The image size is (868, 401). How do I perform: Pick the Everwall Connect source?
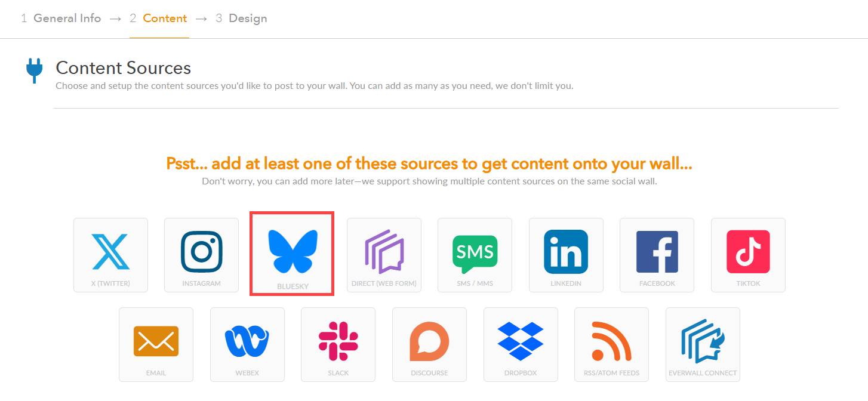(703, 344)
